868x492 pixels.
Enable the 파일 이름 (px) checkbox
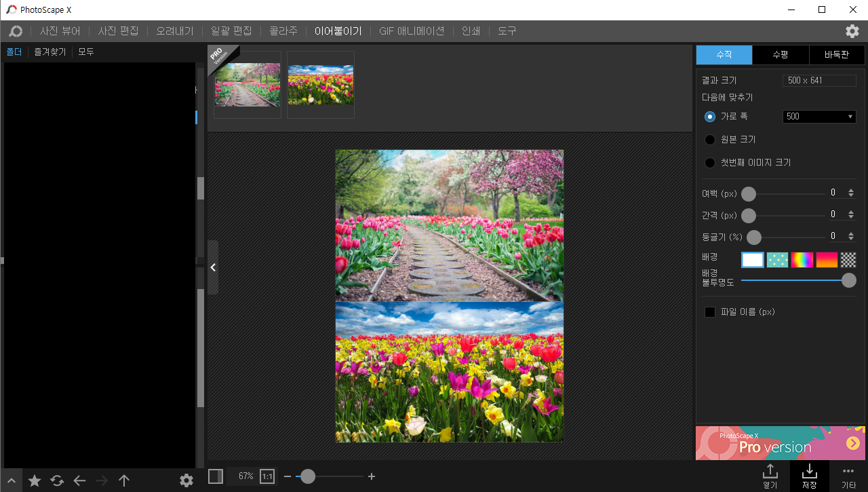[710, 311]
